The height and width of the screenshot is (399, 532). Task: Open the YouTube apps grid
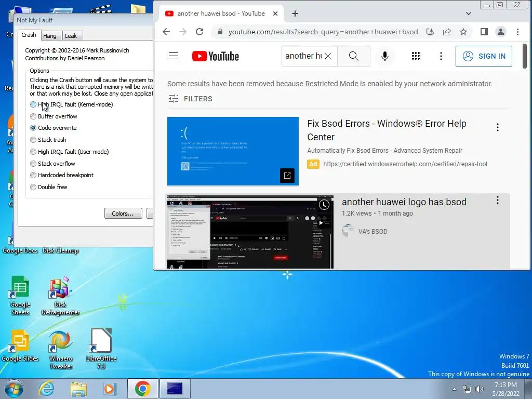(416, 56)
